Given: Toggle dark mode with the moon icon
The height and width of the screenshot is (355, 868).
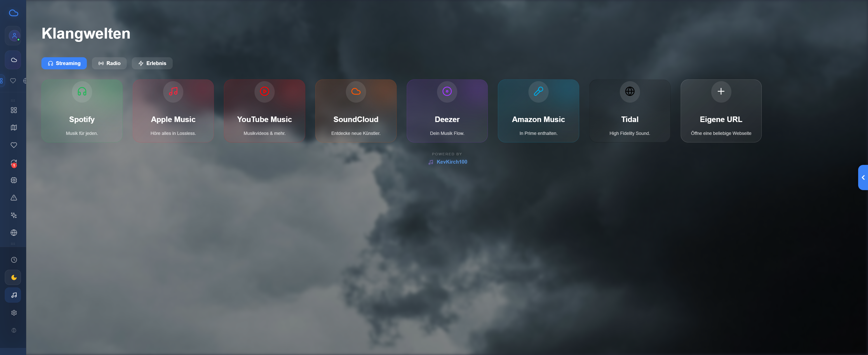Looking at the screenshot, I should tap(13, 277).
